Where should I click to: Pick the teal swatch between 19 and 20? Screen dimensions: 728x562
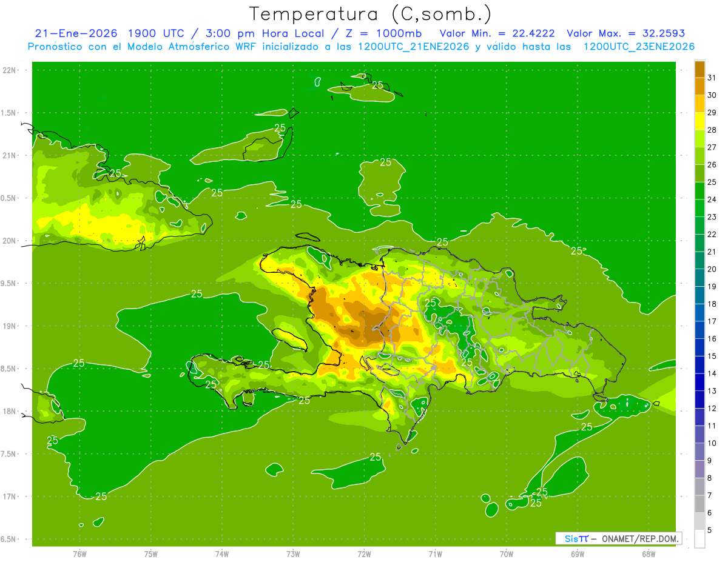tap(699, 278)
